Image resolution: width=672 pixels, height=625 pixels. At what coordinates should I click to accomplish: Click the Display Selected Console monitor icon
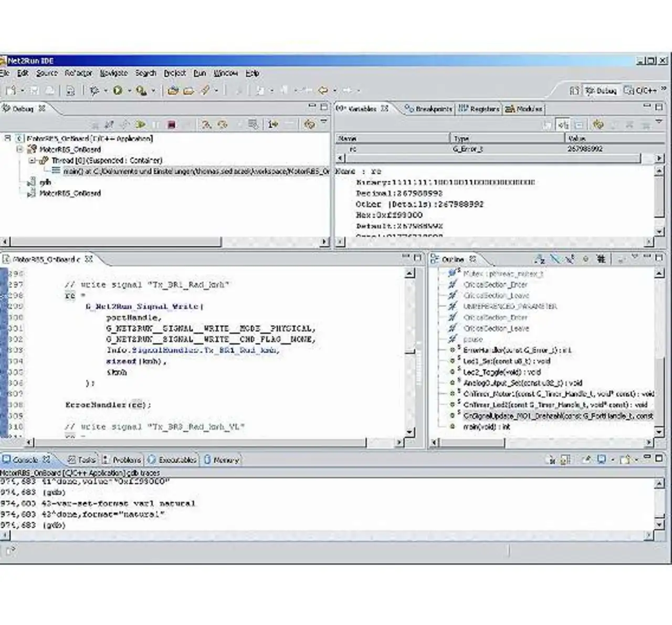click(602, 460)
